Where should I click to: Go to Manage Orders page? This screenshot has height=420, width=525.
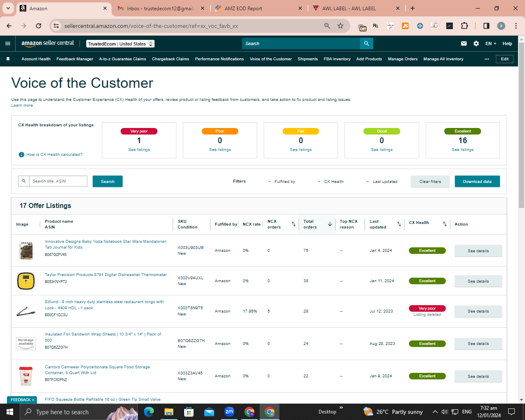pos(403,59)
